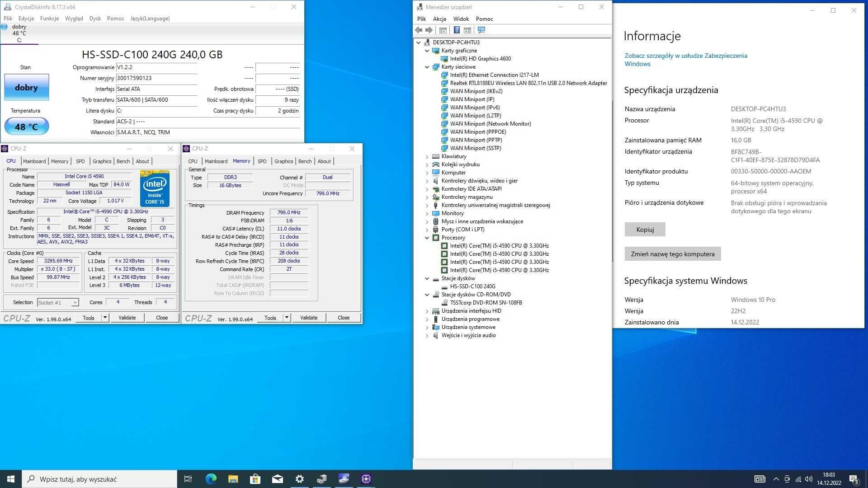868x488 pixels.
Task: Show or hide action pane icon
Action: (x=467, y=30)
